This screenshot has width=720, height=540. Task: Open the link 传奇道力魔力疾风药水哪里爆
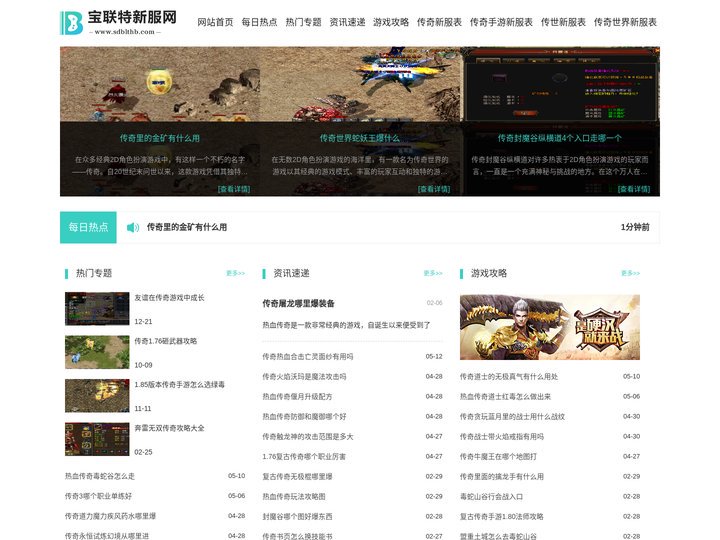(x=110, y=516)
